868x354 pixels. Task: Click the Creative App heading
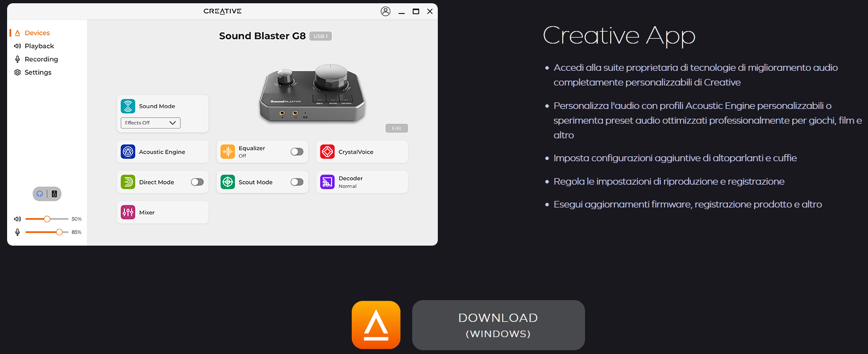point(619,36)
